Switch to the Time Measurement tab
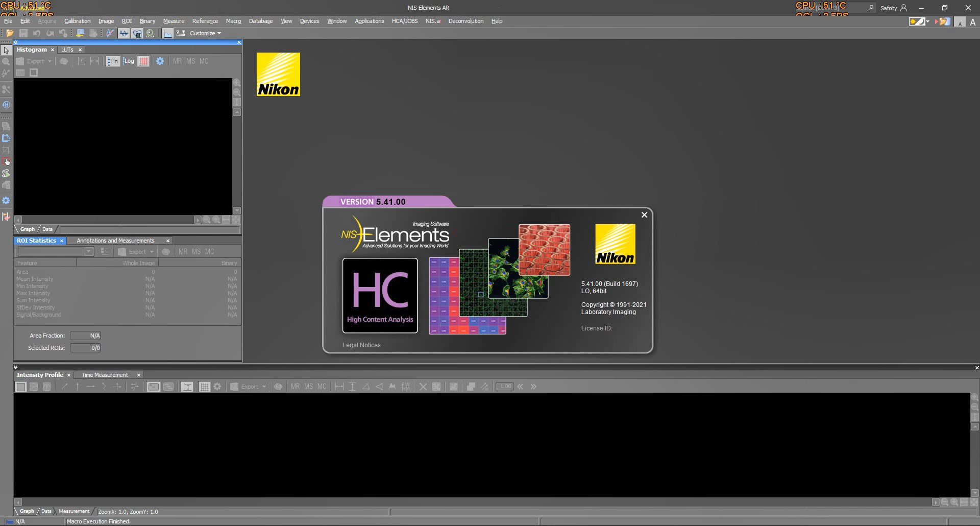This screenshot has height=526, width=980. (x=105, y=375)
